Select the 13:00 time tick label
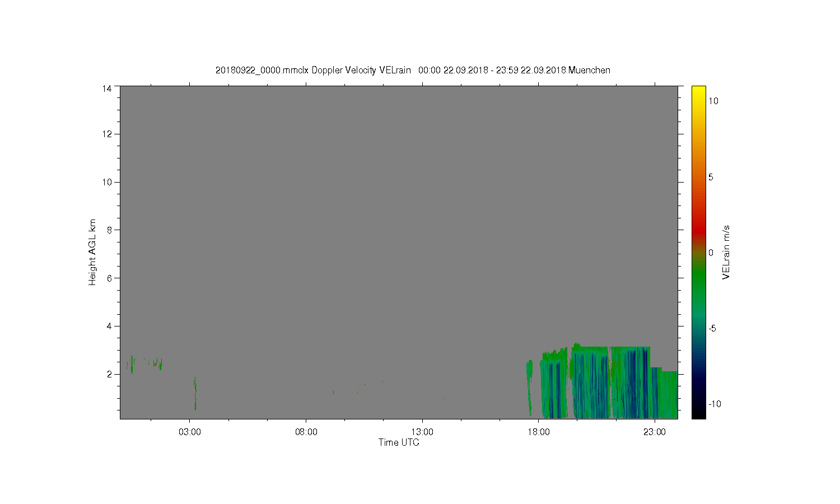 (x=422, y=432)
